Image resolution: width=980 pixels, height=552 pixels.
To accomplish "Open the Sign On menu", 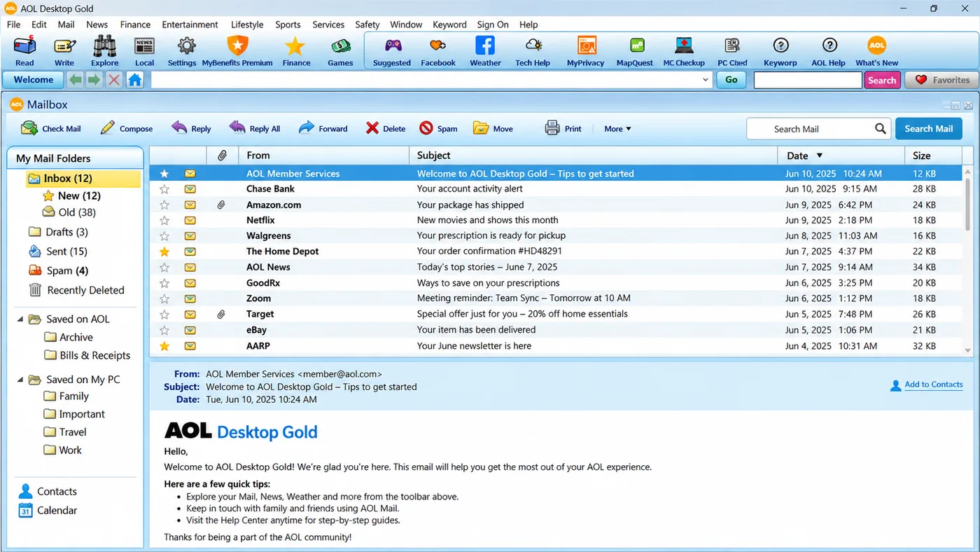I will click(493, 25).
